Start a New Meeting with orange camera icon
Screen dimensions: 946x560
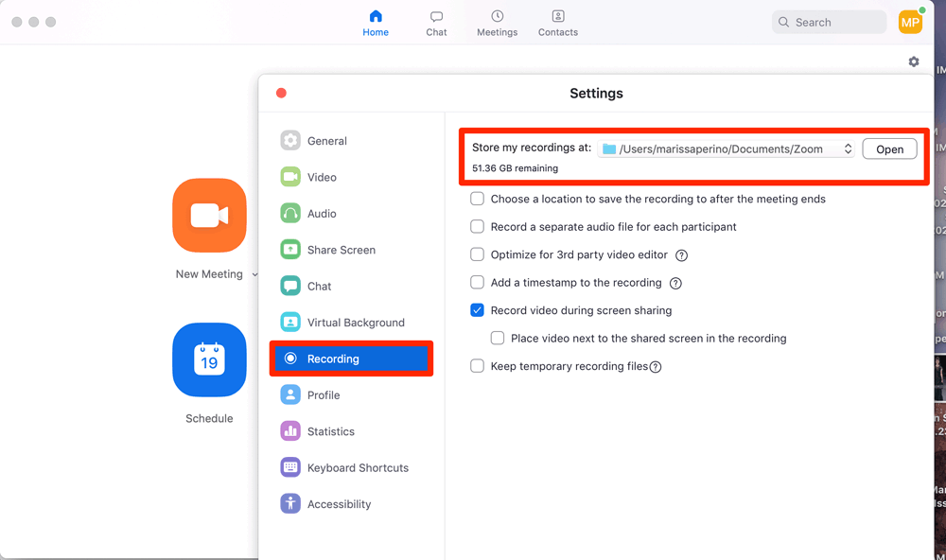209,216
